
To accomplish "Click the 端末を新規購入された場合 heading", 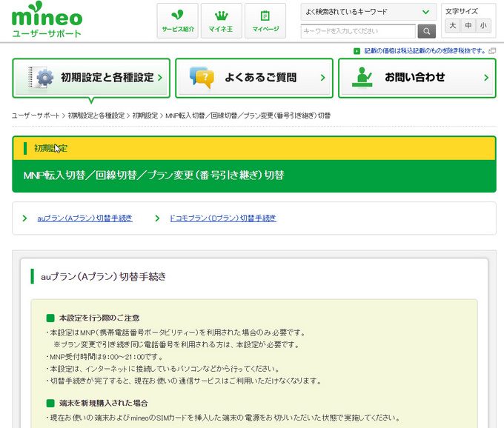I will 104,404.
